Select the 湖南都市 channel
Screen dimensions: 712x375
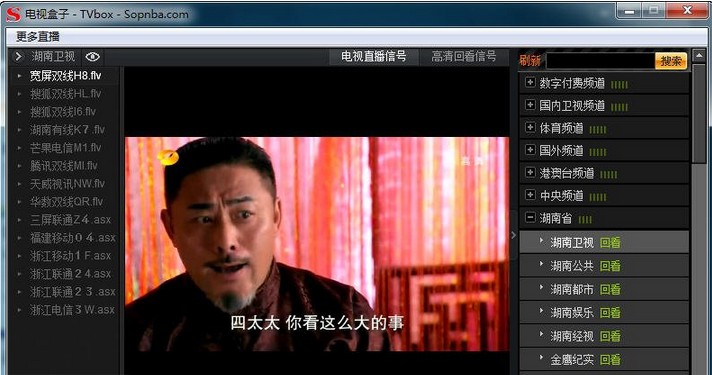(572, 289)
